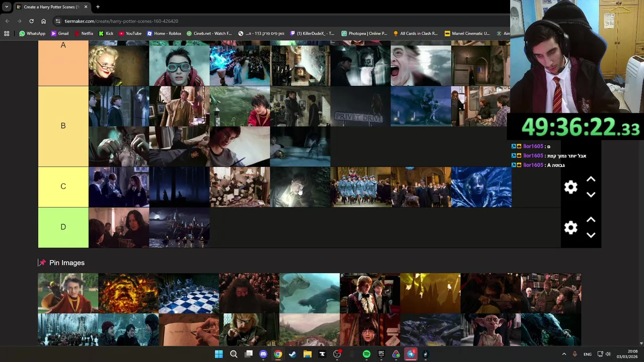Viewport: 644px width, 362px height.
Task: Move the C tier row up
Action: pyautogui.click(x=591, y=179)
